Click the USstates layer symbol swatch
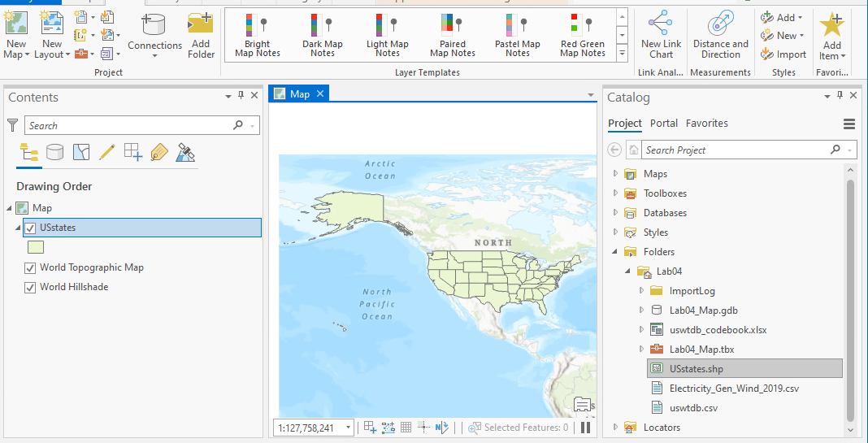This screenshot has height=443, width=868. pos(35,247)
